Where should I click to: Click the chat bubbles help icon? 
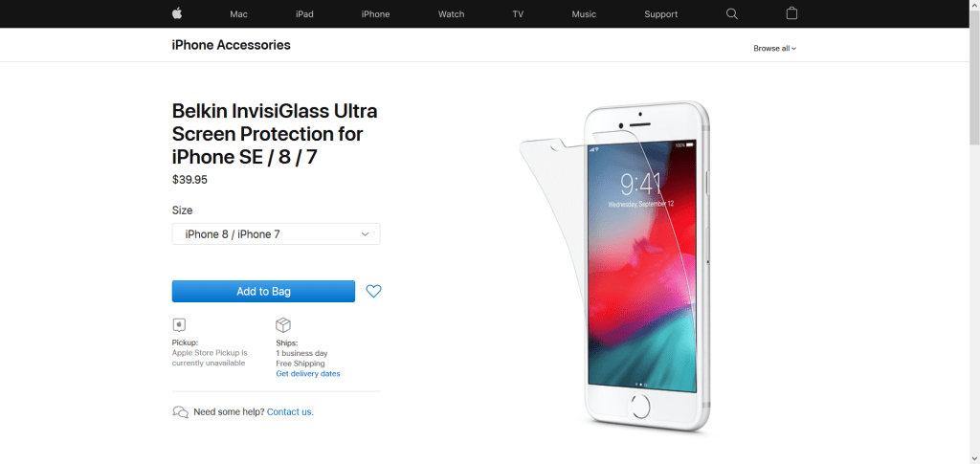(180, 412)
